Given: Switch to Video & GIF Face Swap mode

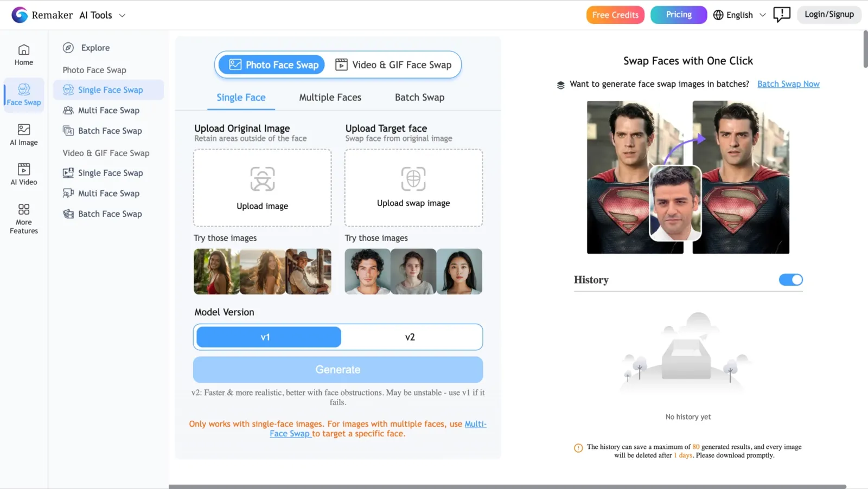Looking at the screenshot, I should (393, 65).
